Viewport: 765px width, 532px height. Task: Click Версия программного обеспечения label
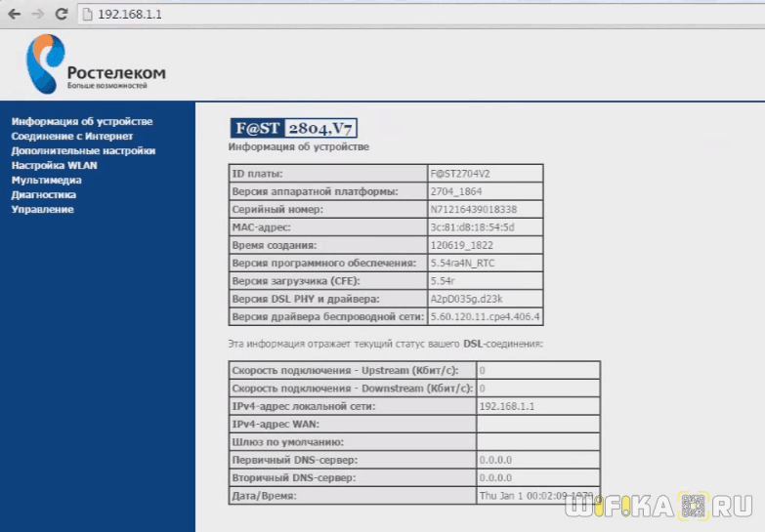pyautogui.click(x=324, y=263)
